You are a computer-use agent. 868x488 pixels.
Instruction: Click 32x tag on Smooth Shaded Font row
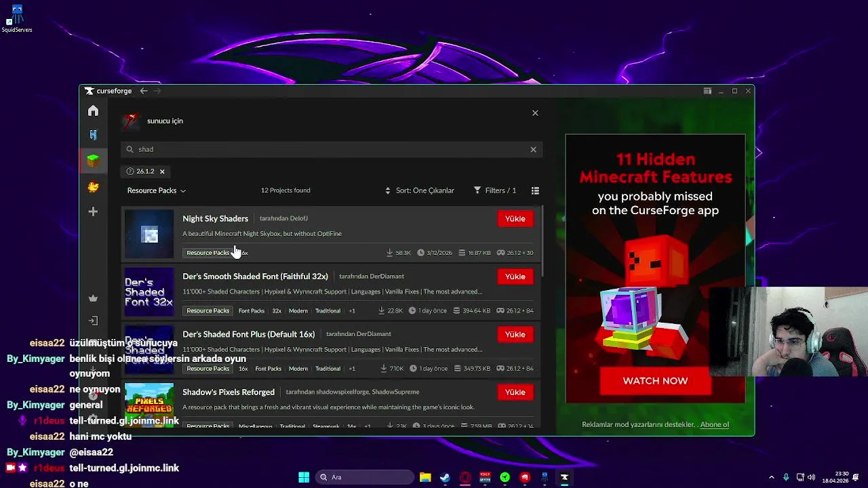point(277,310)
